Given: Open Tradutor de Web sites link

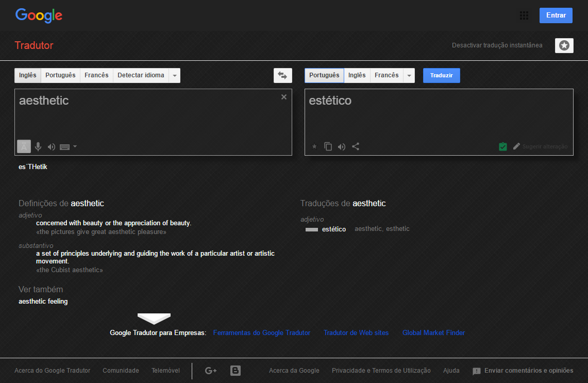Looking at the screenshot, I should coord(356,332).
